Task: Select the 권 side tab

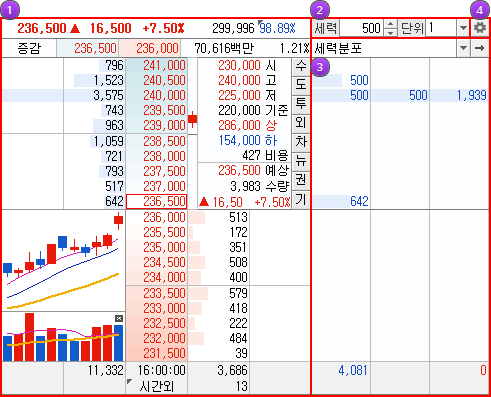Action: [301, 180]
